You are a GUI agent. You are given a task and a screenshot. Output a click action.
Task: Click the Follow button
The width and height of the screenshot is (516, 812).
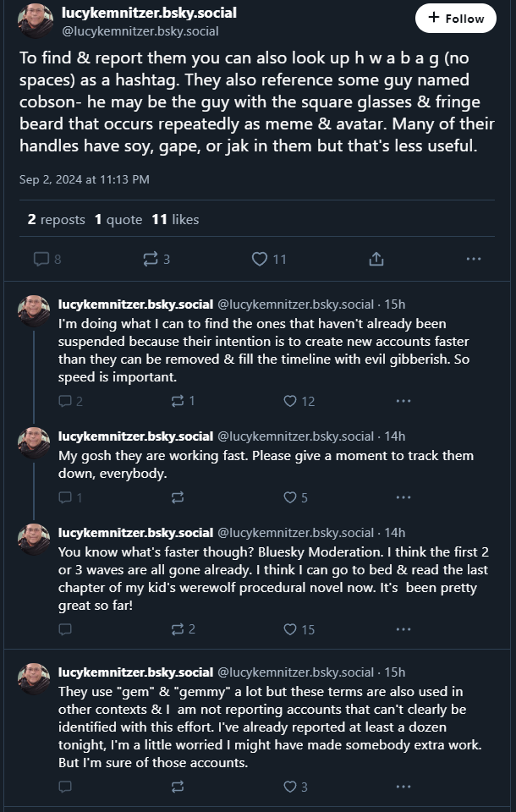point(455,18)
